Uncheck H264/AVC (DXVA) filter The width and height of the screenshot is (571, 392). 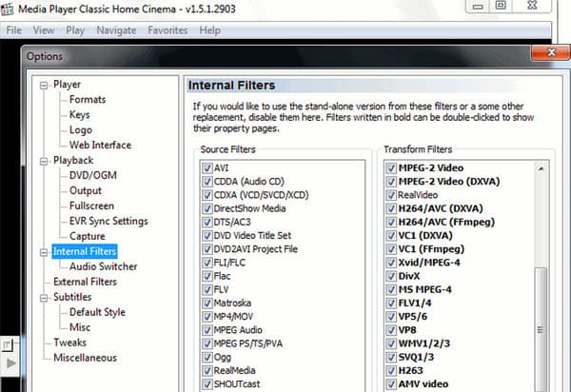[x=391, y=208]
